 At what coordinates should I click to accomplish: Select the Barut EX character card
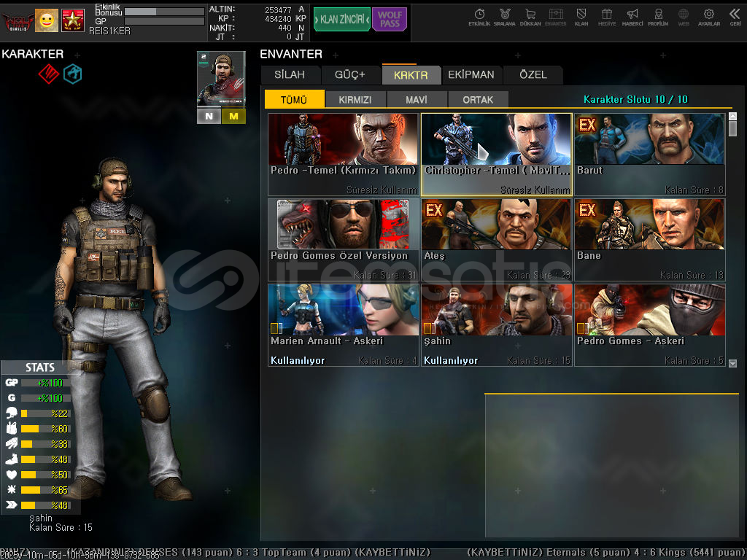click(x=650, y=155)
